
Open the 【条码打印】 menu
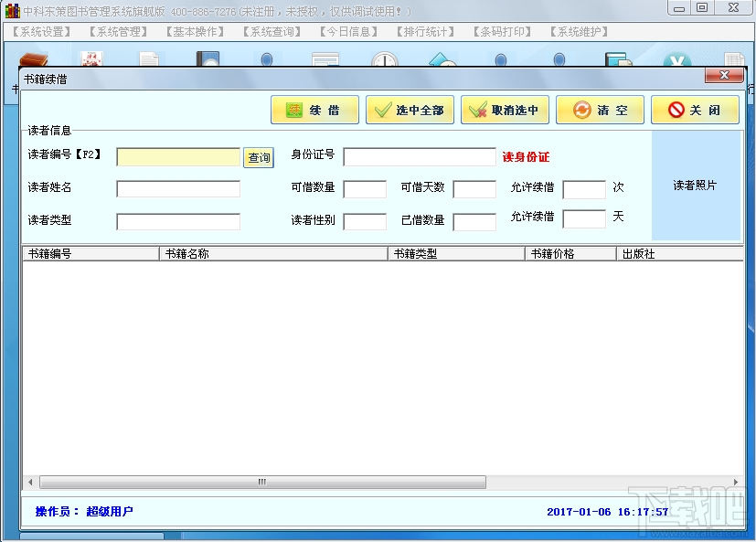(x=502, y=32)
